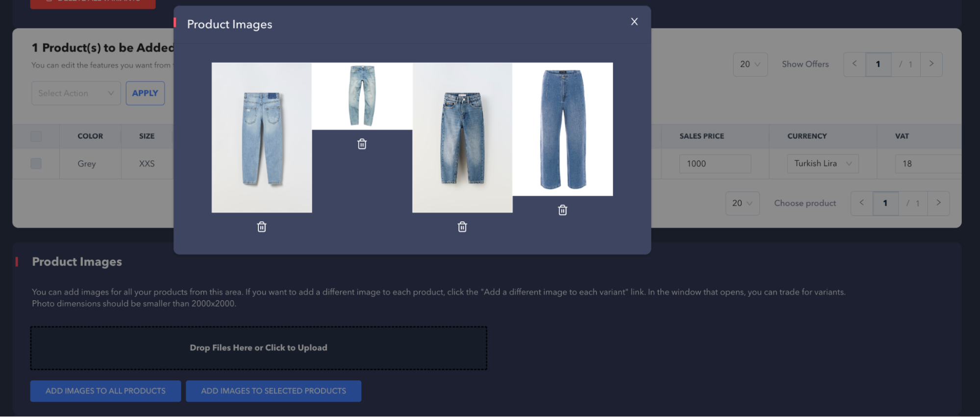Delete the third jeans image
980x417 pixels.
tap(462, 227)
